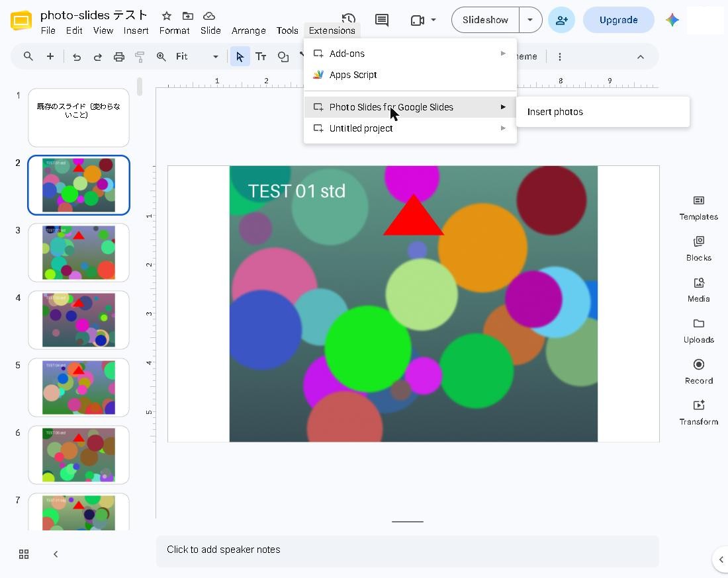Open the View menu
The height and width of the screenshot is (578, 728).
coord(103,30)
